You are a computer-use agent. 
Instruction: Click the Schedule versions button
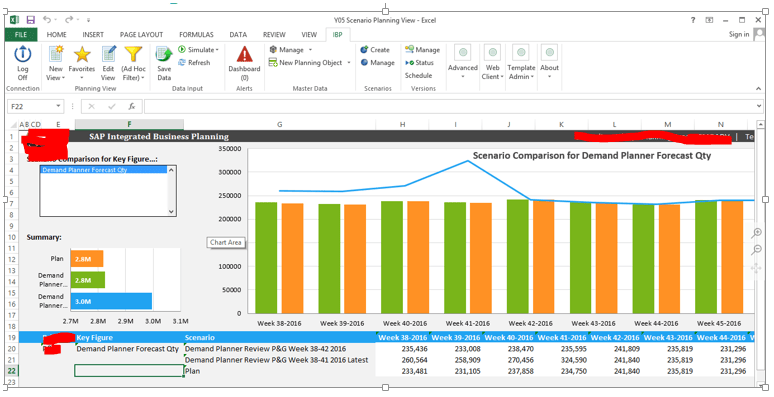pyautogui.click(x=418, y=76)
